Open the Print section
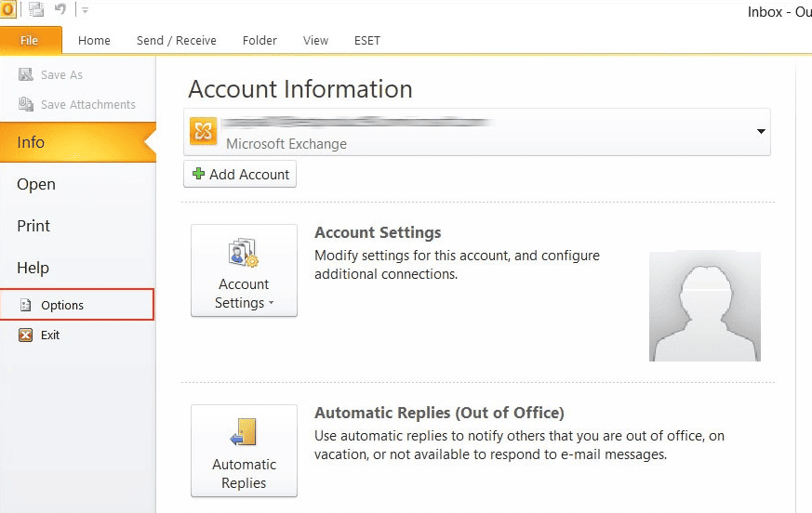The height and width of the screenshot is (513, 812). tap(33, 226)
